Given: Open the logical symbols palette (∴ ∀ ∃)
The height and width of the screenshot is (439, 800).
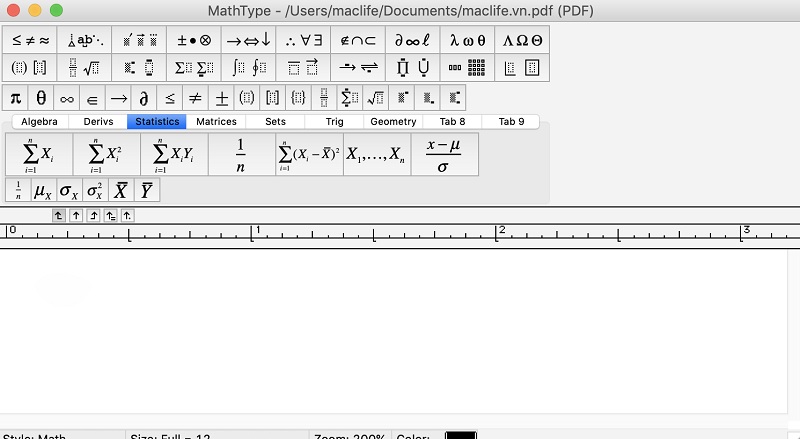Looking at the screenshot, I should click(x=303, y=40).
